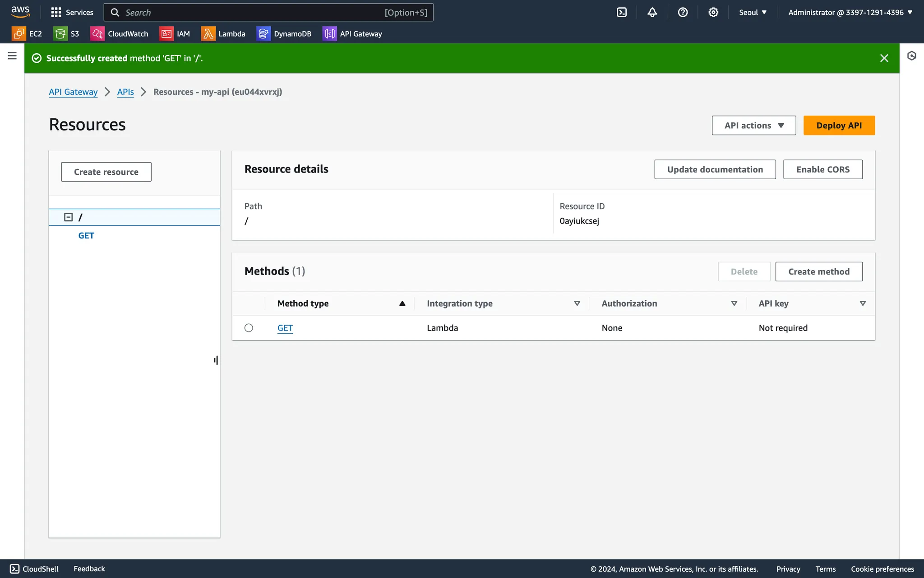
Task: Collapse the root resource tree node
Action: [69, 217]
